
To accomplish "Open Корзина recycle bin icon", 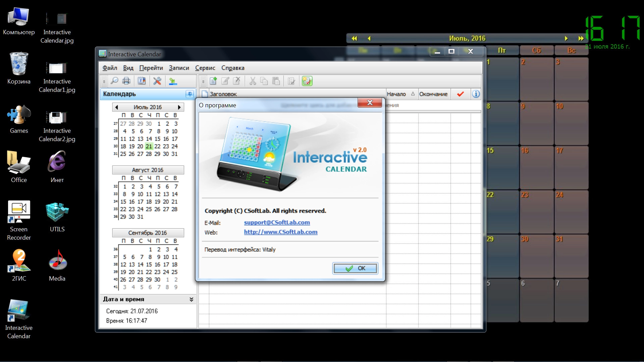I will tap(19, 68).
